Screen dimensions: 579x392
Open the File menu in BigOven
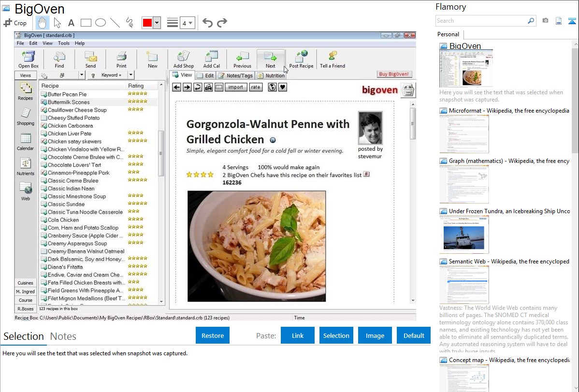point(20,43)
